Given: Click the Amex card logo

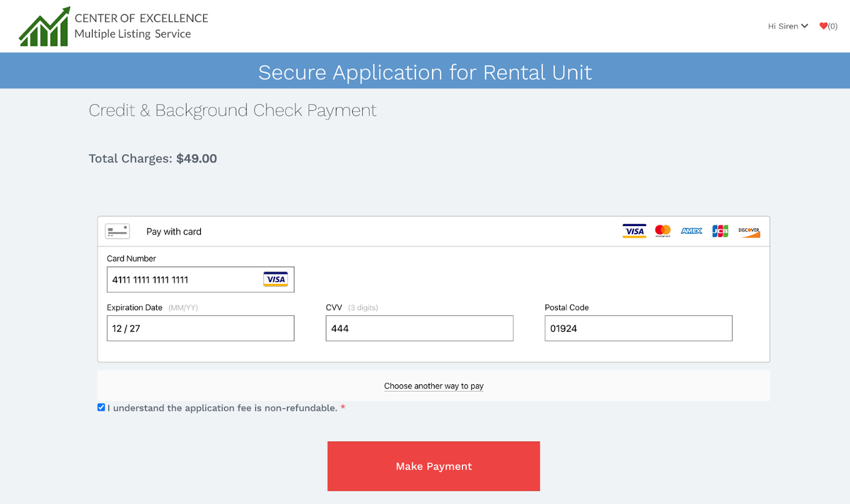Looking at the screenshot, I should pyautogui.click(x=691, y=232).
